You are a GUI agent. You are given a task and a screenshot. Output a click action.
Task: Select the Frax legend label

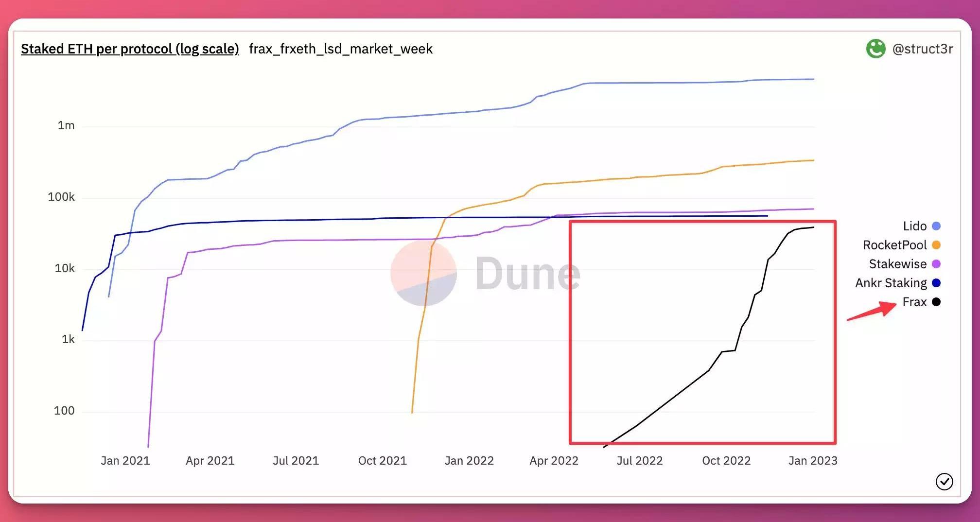click(x=914, y=302)
